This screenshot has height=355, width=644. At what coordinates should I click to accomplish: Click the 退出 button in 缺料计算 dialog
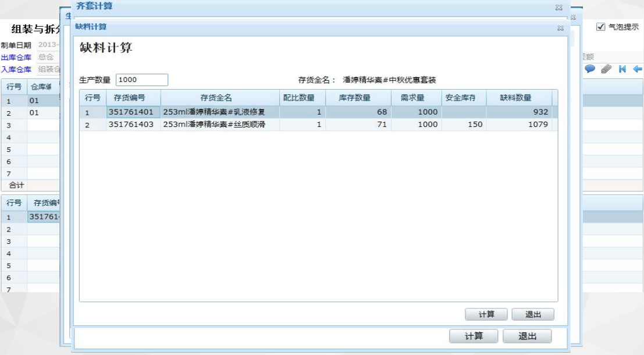(x=533, y=314)
